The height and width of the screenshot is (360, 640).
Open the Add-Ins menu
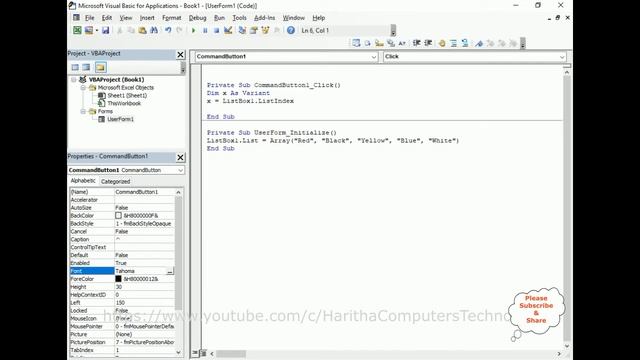[x=264, y=18]
